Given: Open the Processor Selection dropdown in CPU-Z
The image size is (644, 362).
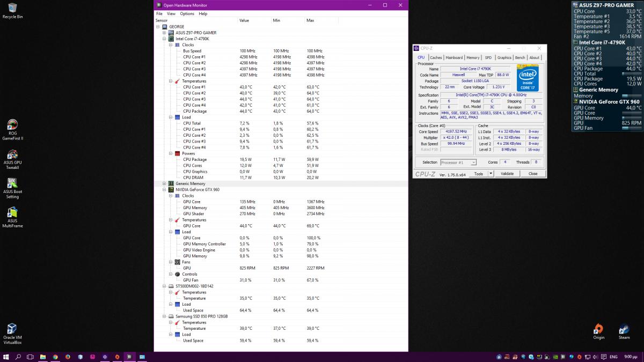Looking at the screenshot, I should tap(458, 162).
